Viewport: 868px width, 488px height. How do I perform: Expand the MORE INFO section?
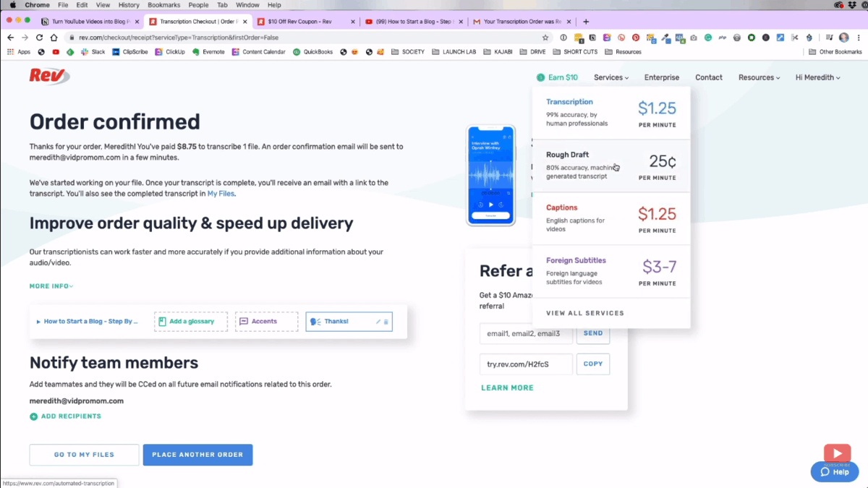click(x=51, y=286)
